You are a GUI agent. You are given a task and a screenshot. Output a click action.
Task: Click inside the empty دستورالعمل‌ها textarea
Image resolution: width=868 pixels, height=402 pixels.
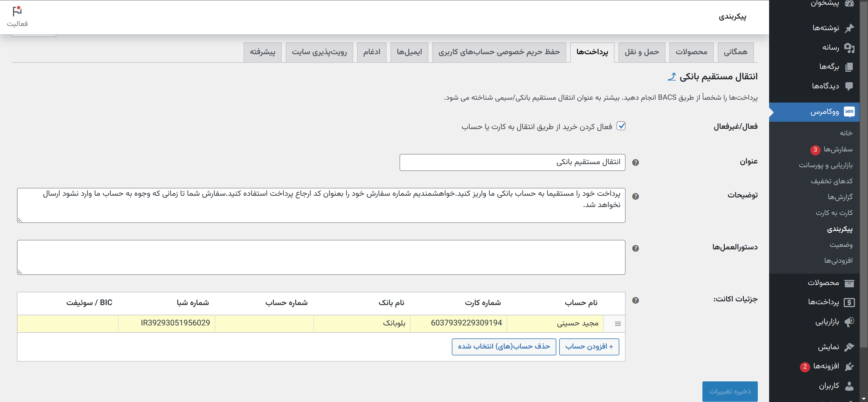[321, 257]
